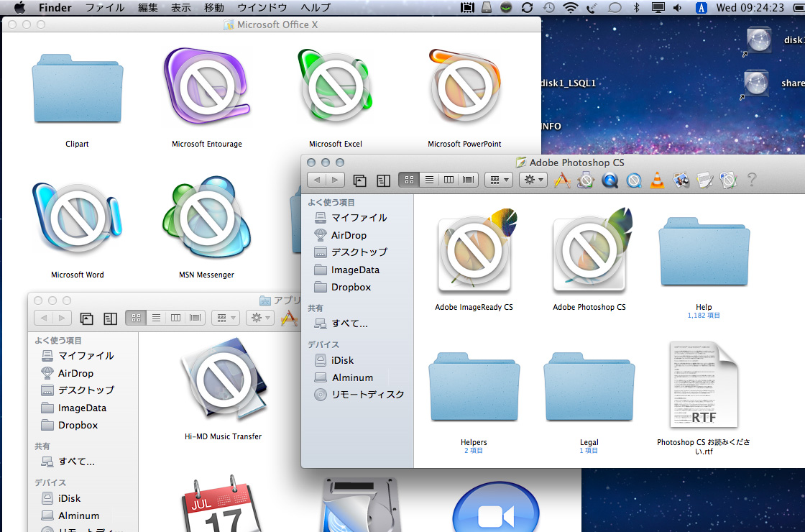This screenshot has width=805, height=532.
Task: Click the prohibited document icon right of TextEdit
Action: coord(728,180)
